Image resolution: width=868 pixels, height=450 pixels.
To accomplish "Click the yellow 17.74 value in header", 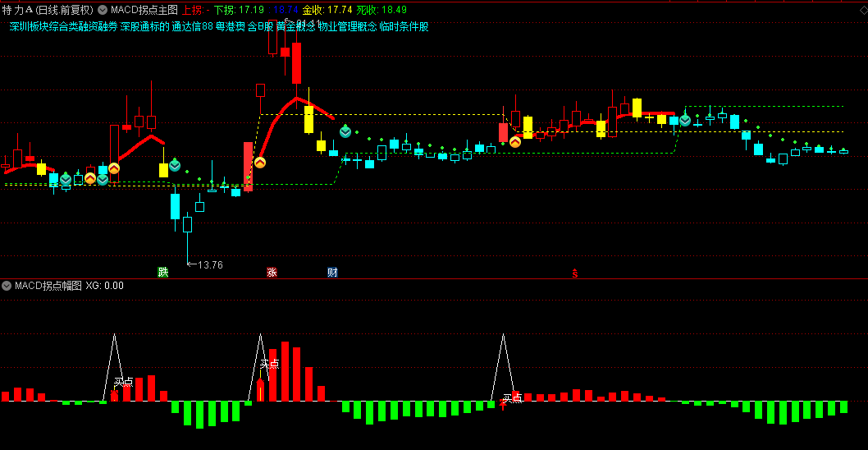I will coord(340,10).
